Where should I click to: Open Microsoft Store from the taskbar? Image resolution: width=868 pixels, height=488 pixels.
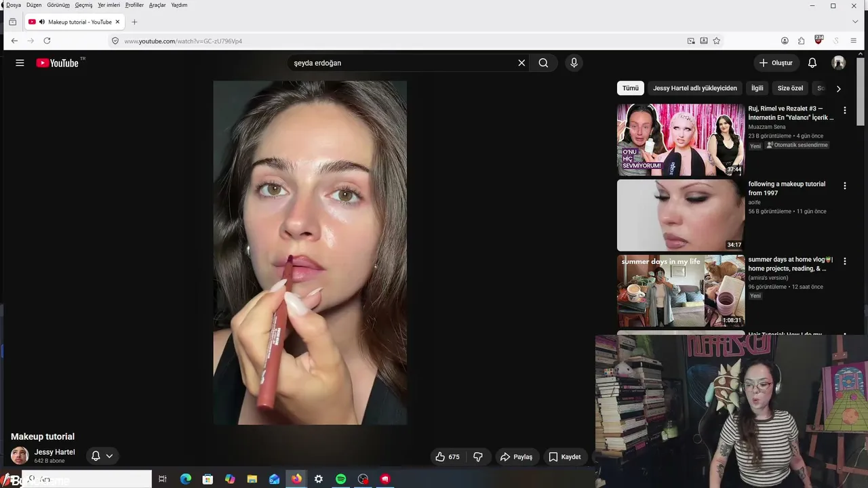[x=208, y=479]
